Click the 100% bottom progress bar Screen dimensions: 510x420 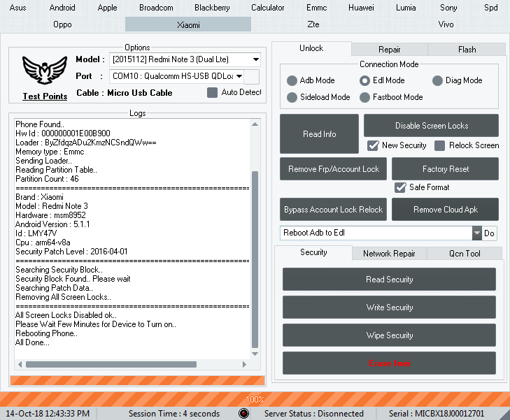coord(255,399)
